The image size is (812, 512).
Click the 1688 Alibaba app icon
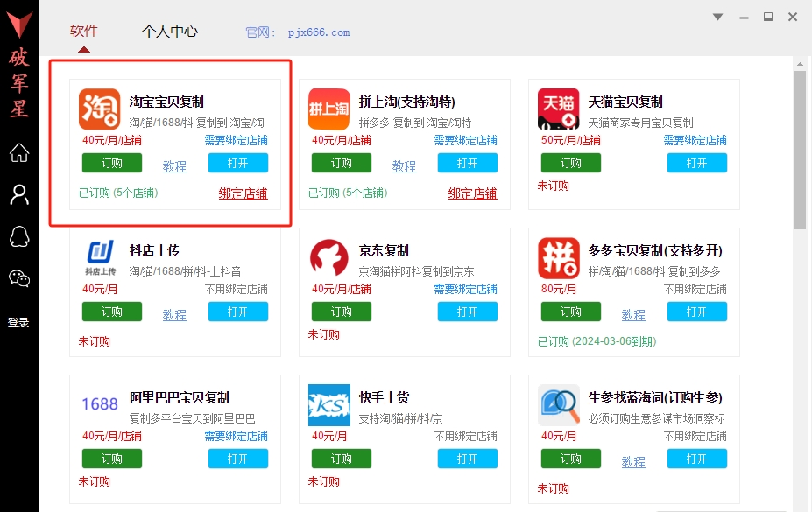[99, 404]
